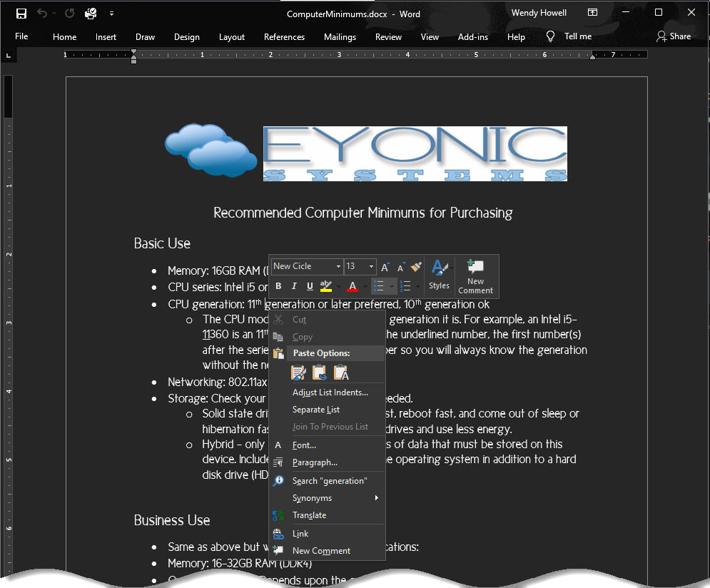710x588 pixels.
Task: Toggle Underline in the mini toolbar
Action: pyautogui.click(x=310, y=286)
